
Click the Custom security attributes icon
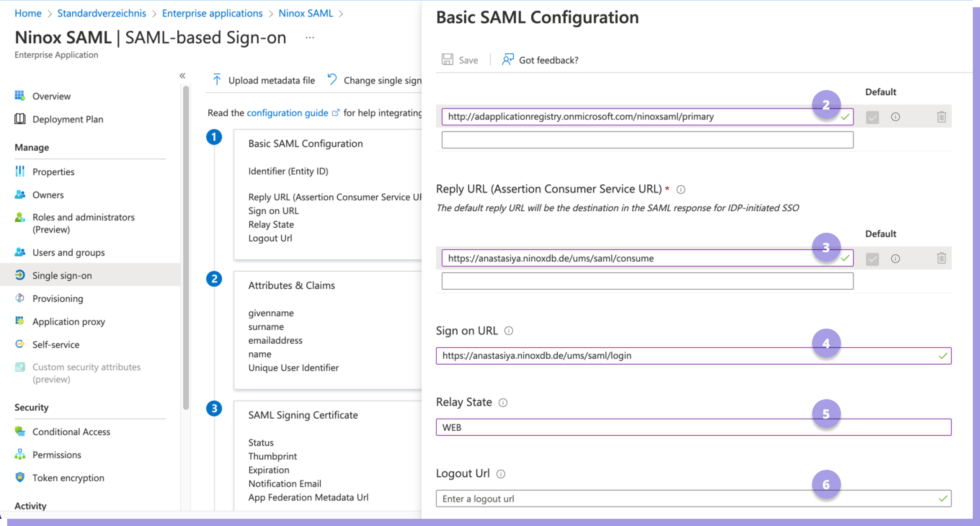pyautogui.click(x=20, y=367)
